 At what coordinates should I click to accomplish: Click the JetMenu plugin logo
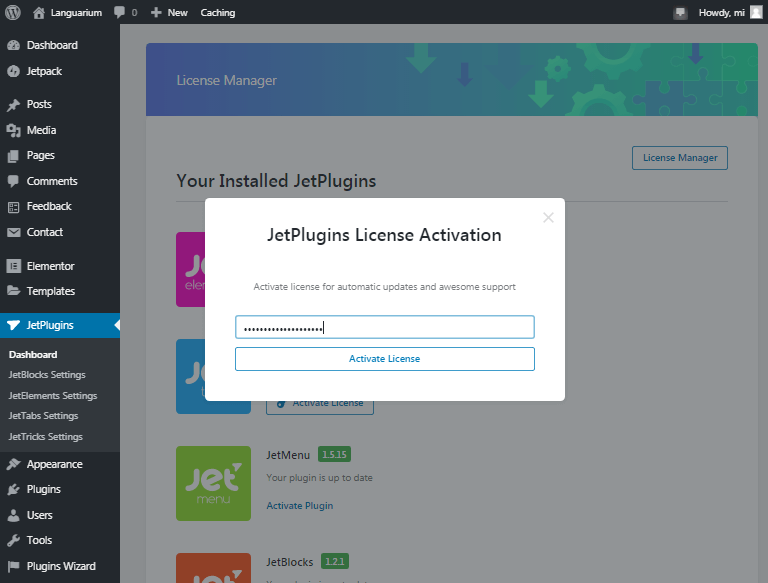coord(214,484)
